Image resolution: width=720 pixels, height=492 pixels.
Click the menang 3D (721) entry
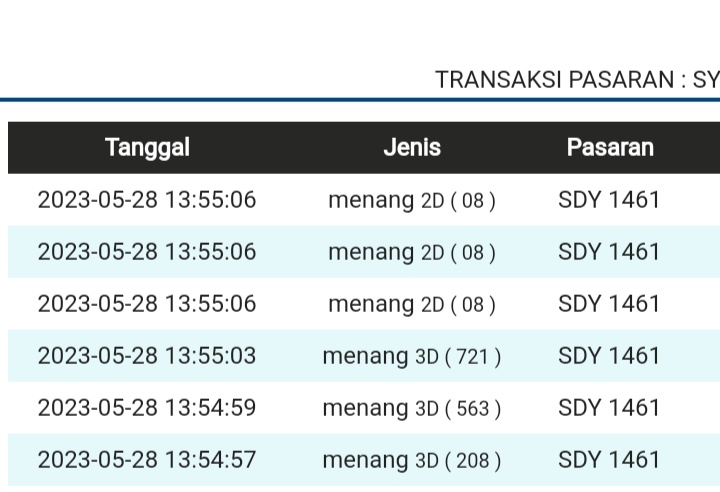[x=412, y=356]
